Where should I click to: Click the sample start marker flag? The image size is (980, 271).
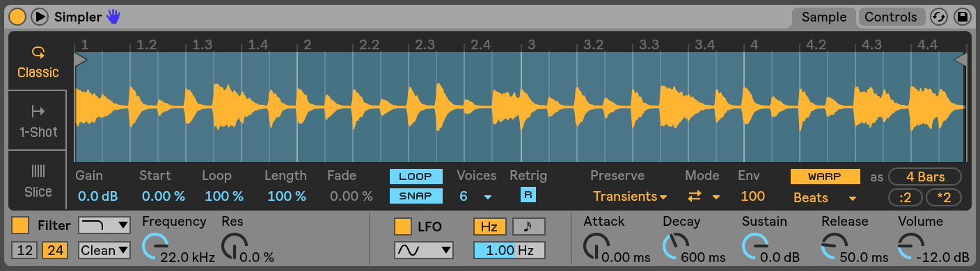[x=80, y=60]
